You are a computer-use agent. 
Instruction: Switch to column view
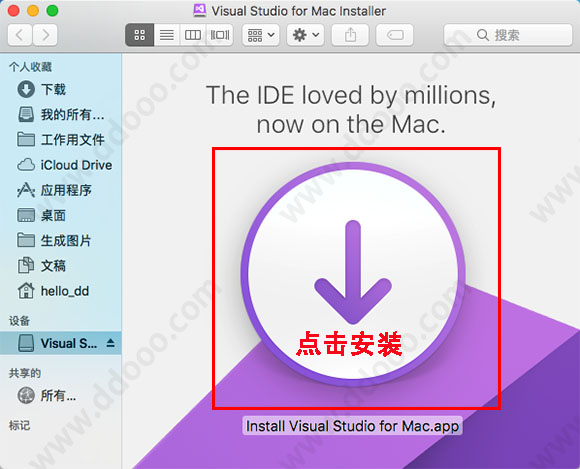pos(193,35)
